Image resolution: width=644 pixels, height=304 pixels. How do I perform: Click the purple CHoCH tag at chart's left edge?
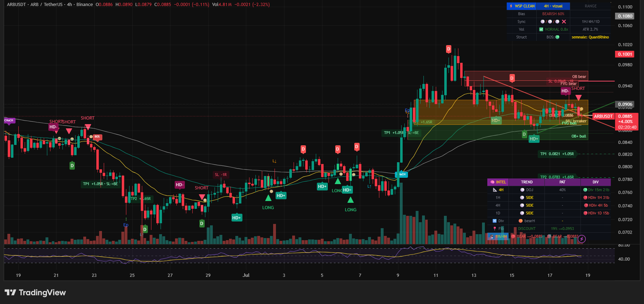tap(9, 121)
